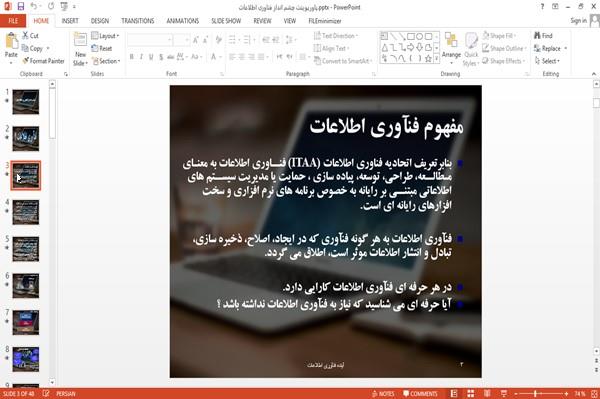
Task: Switch to the INSERT tab
Action: tap(70, 21)
